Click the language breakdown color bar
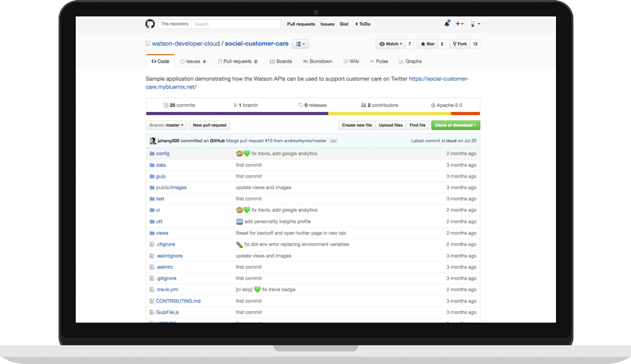 point(313,113)
